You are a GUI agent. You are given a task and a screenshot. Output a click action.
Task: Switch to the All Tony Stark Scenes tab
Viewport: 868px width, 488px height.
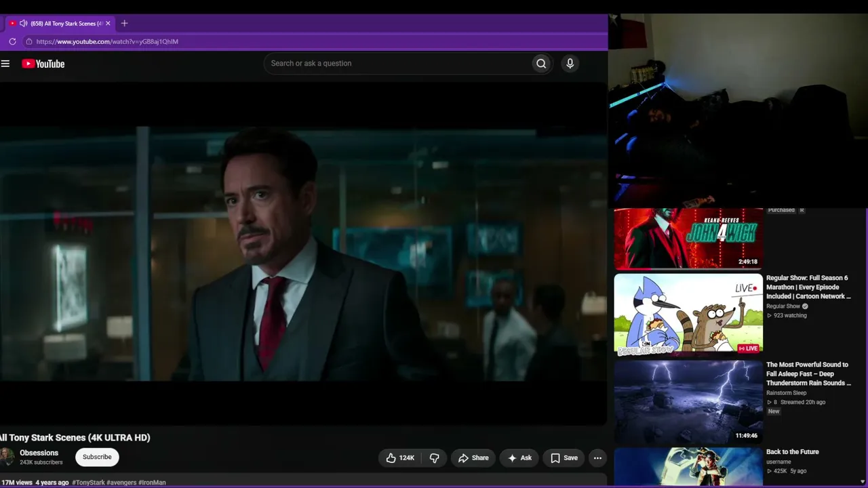click(x=59, y=23)
